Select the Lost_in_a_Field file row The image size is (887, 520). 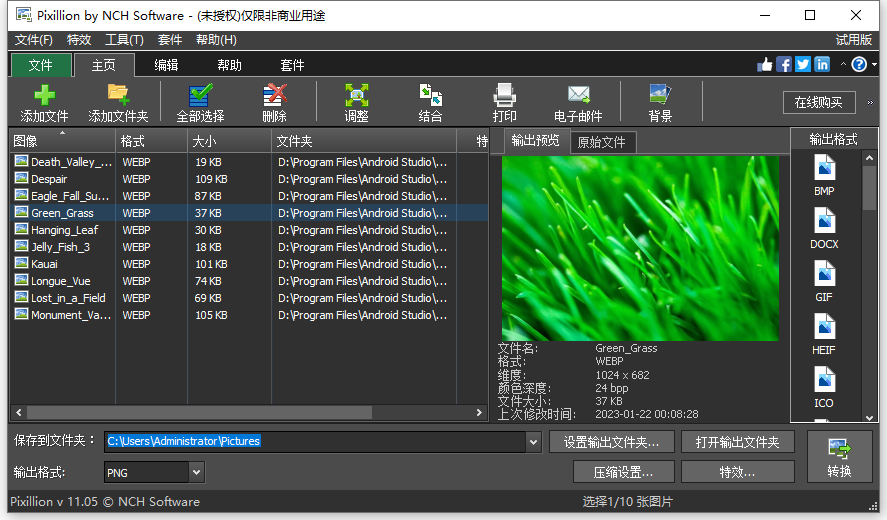[x=249, y=298]
